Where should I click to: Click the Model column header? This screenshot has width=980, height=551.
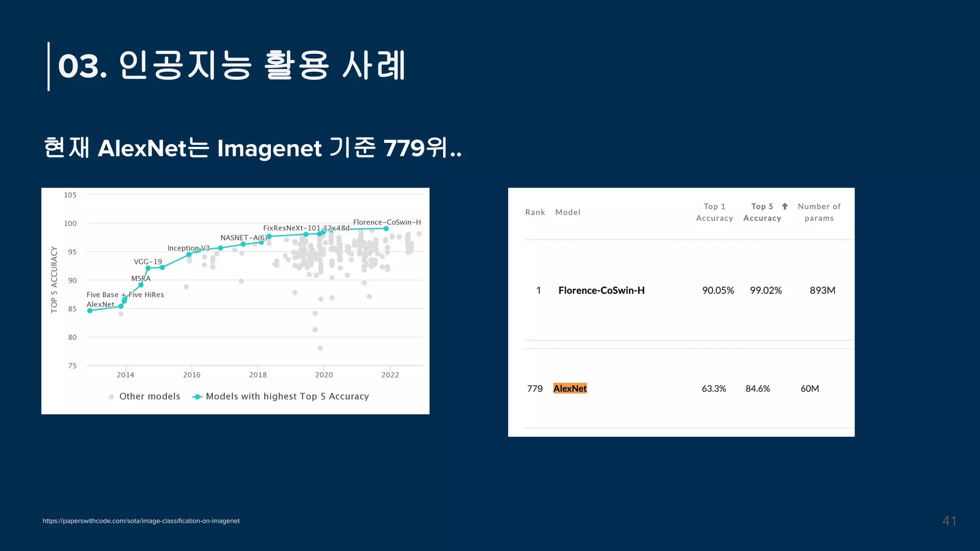[x=568, y=212]
